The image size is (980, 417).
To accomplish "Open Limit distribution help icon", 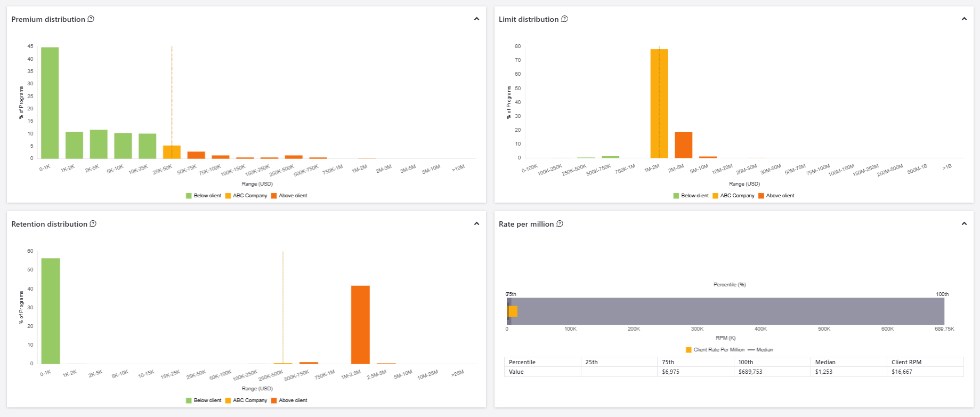I will 564,19.
